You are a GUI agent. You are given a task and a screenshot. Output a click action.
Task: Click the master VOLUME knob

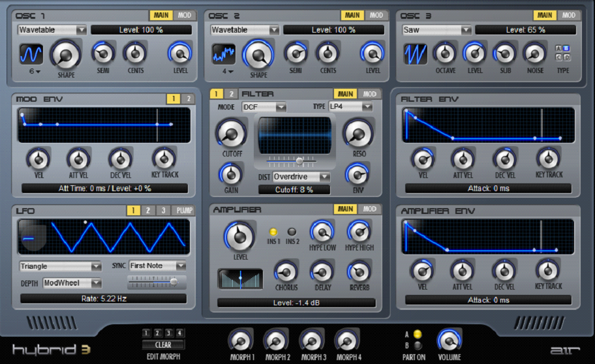[x=450, y=341]
